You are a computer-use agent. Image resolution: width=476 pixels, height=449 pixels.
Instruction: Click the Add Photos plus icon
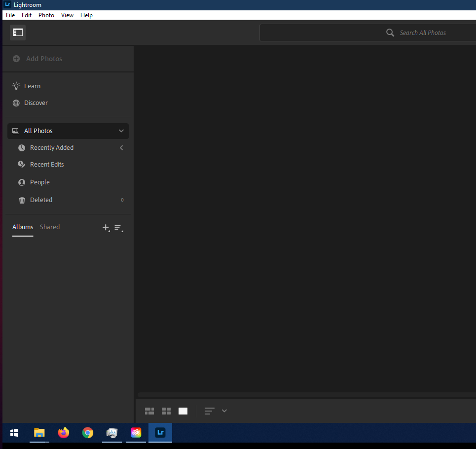coord(16,59)
